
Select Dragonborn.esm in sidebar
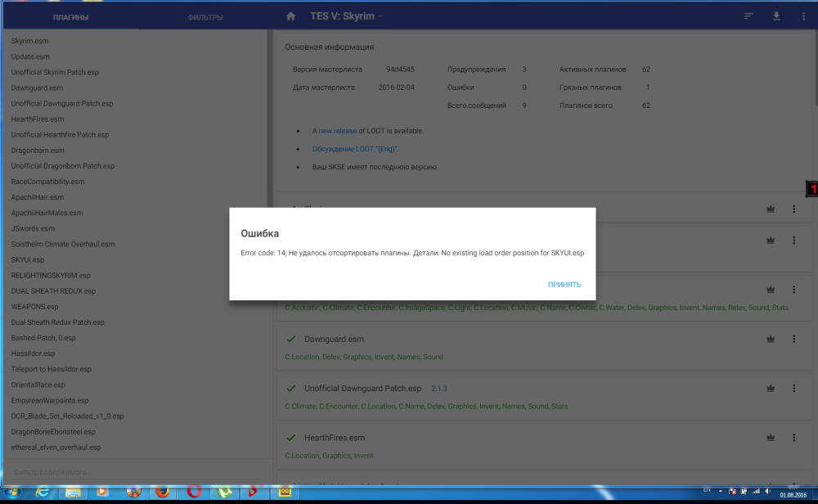click(38, 151)
